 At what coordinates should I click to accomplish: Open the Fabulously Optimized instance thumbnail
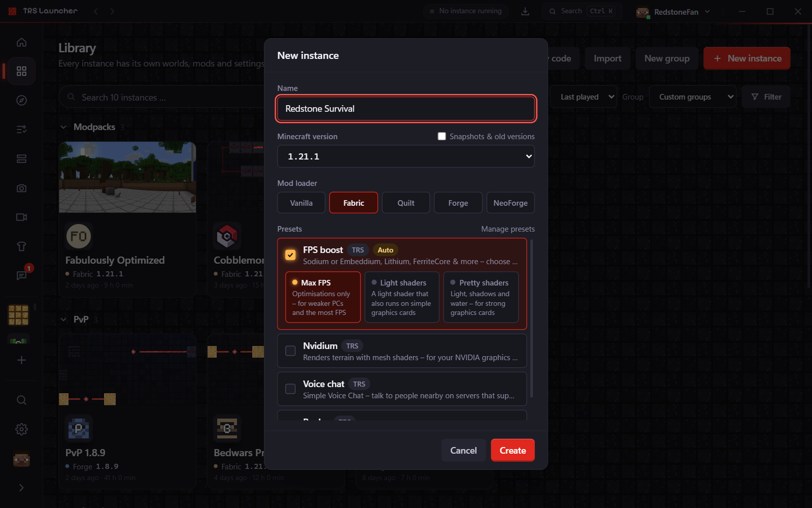pos(127,177)
